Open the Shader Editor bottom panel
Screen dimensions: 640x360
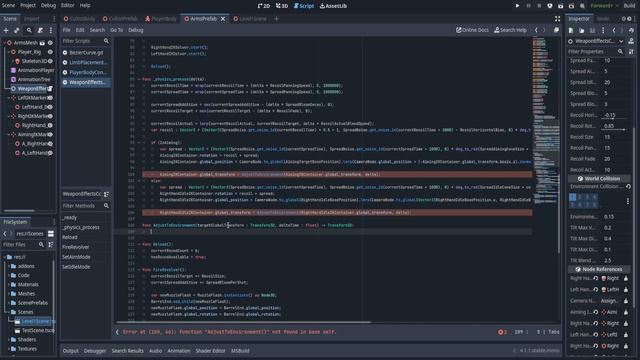click(x=210, y=351)
